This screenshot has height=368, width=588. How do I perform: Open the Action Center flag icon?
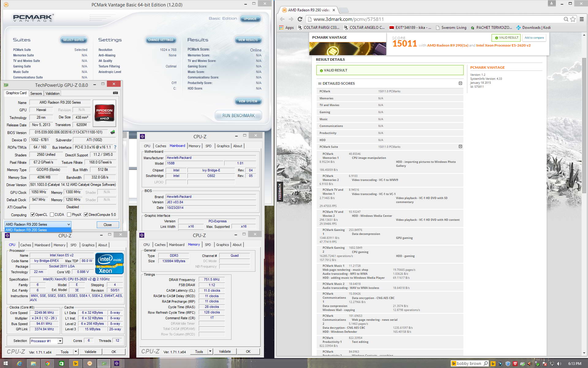click(x=545, y=364)
